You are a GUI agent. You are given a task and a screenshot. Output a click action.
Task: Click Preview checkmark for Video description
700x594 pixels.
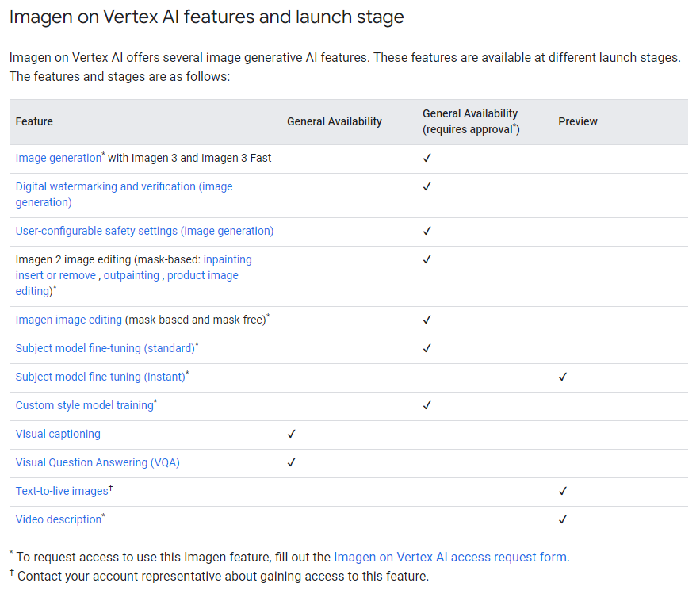point(562,519)
